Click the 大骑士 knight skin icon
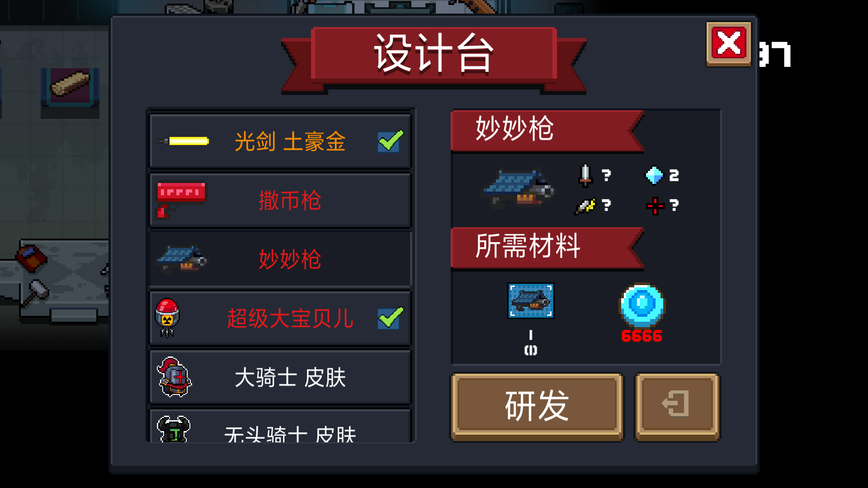This screenshot has height=488, width=868. (174, 377)
